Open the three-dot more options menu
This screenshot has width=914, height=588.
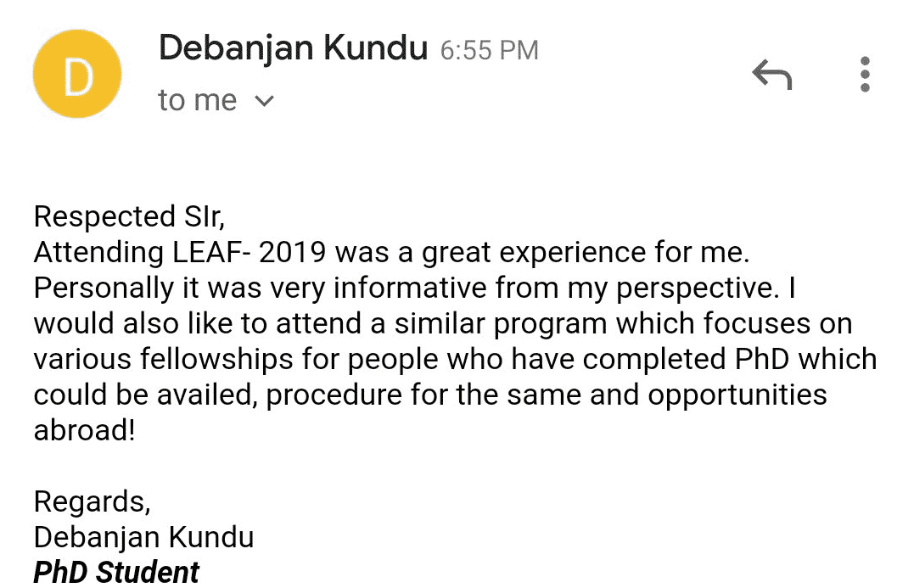(865, 74)
